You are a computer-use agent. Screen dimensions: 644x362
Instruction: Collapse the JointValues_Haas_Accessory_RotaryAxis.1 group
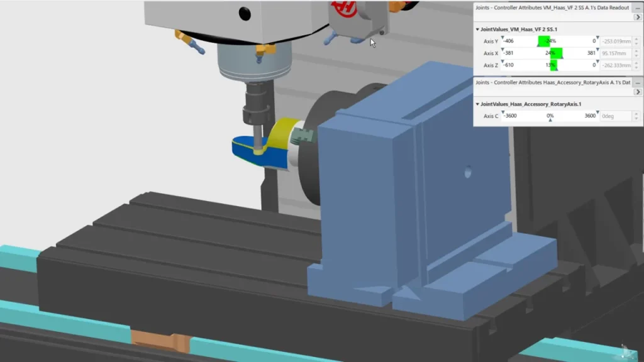(x=477, y=104)
